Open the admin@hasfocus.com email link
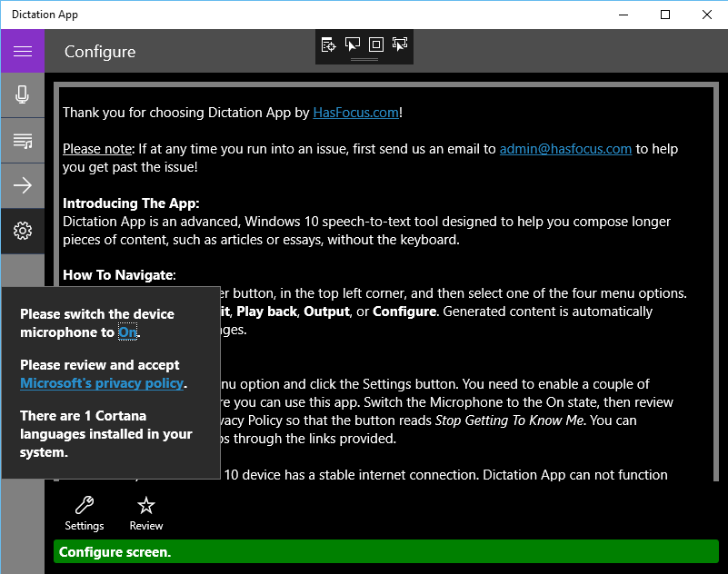Image resolution: width=728 pixels, height=574 pixels. click(x=565, y=148)
